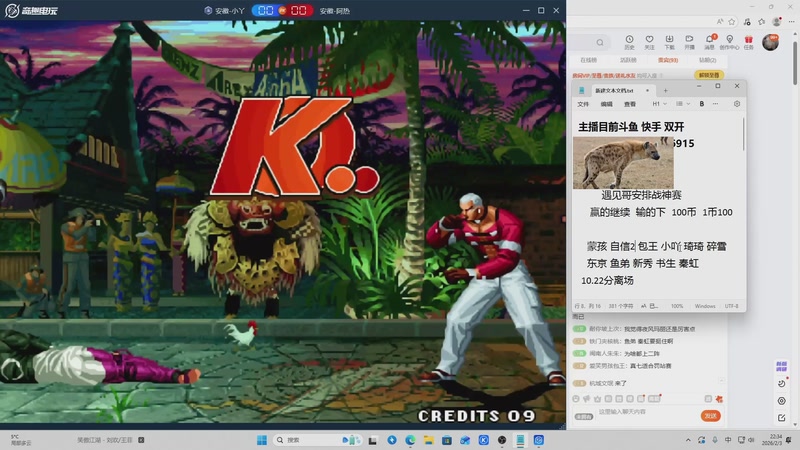
Task: Close the 新建文本文档.txt tab
Action: (647, 90)
